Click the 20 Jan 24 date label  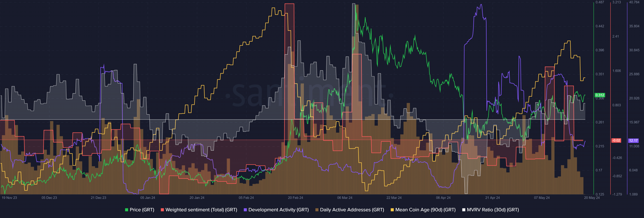pos(197,198)
